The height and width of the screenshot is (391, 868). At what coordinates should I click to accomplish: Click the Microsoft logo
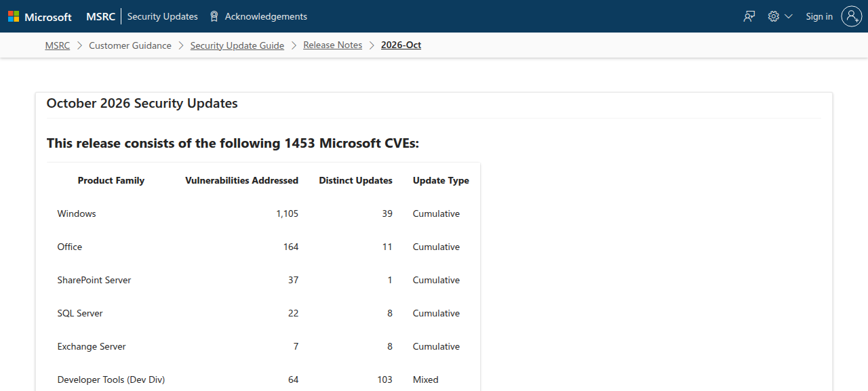click(39, 16)
